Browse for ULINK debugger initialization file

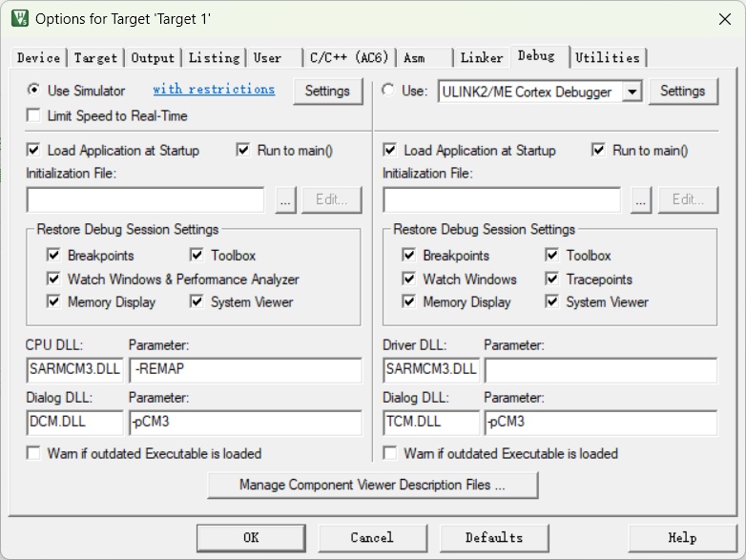click(x=641, y=200)
